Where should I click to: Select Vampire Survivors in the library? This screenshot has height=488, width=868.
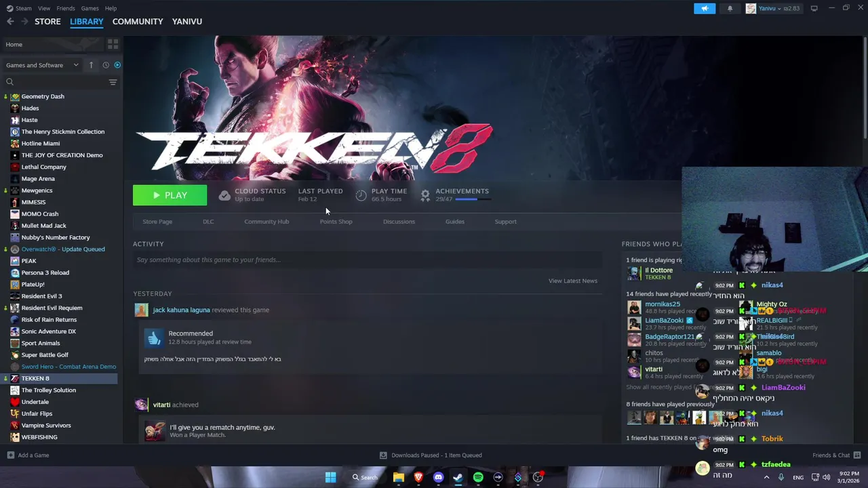pos(46,425)
